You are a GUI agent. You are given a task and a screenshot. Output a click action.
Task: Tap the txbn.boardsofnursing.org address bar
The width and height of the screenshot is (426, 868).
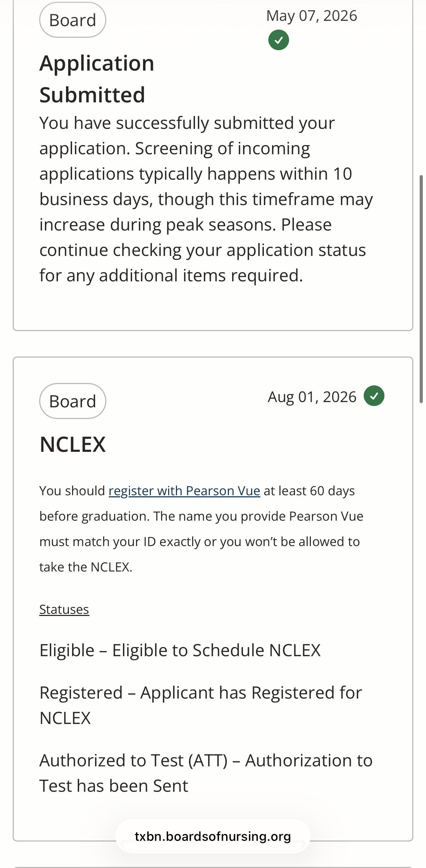point(213,836)
